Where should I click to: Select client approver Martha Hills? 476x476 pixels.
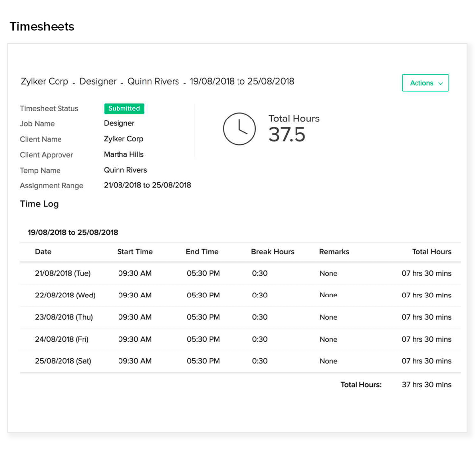pos(123,154)
